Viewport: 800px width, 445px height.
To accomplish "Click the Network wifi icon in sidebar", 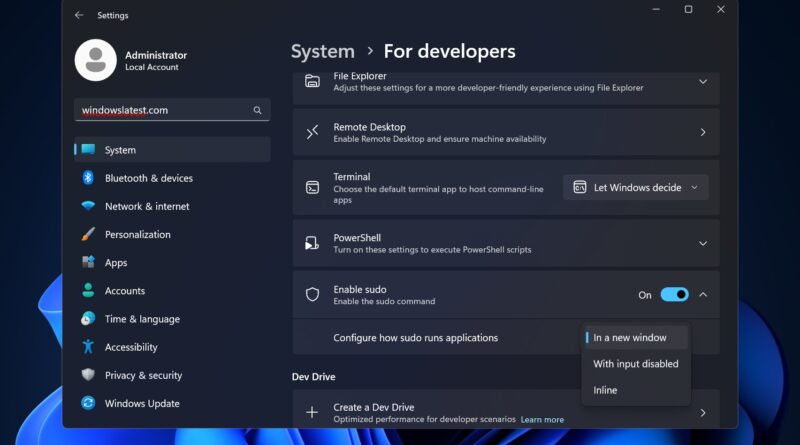I will click(x=88, y=206).
